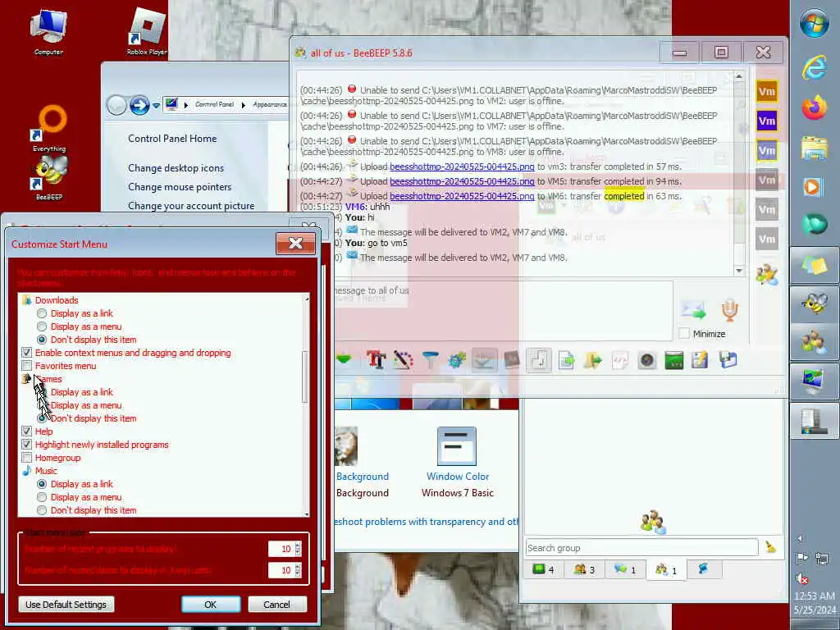
Task: Open the Control Panel back history dropdown
Action: click(x=156, y=106)
